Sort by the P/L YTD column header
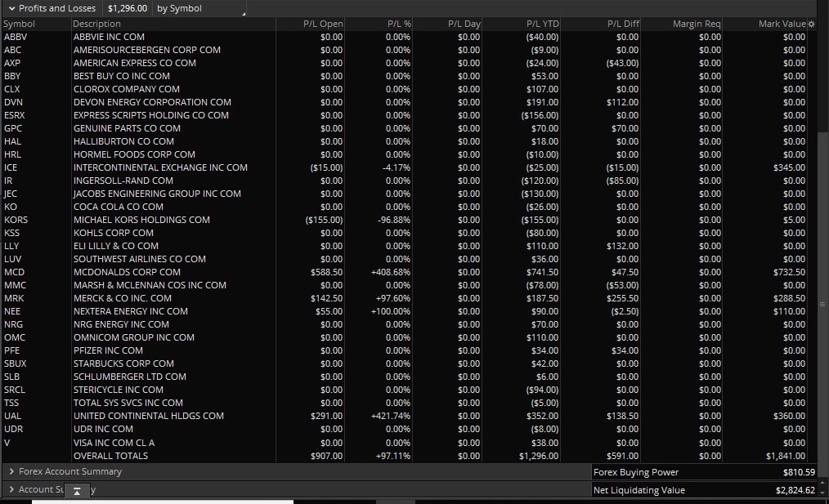This screenshot has width=829, height=504. coord(542,24)
